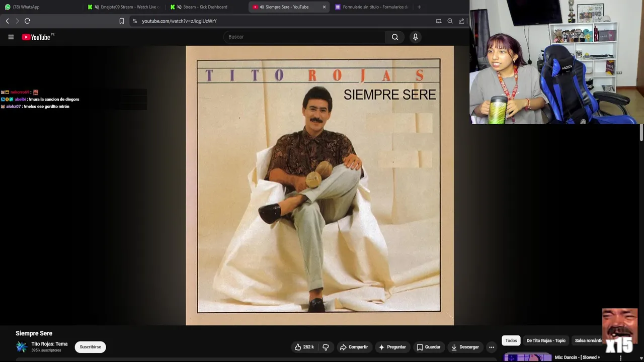The height and width of the screenshot is (362, 644).
Task: Open the Tito Rojas: Tema channel avatar
Action: [21, 347]
